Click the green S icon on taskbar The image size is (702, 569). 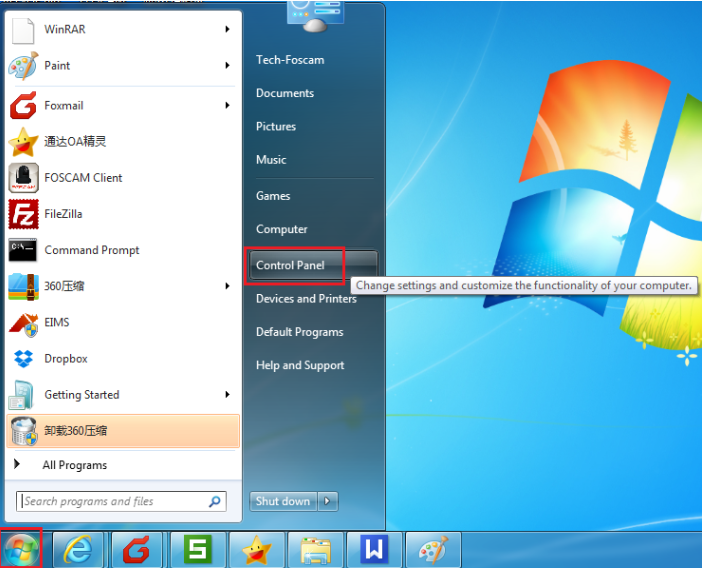[x=197, y=549]
